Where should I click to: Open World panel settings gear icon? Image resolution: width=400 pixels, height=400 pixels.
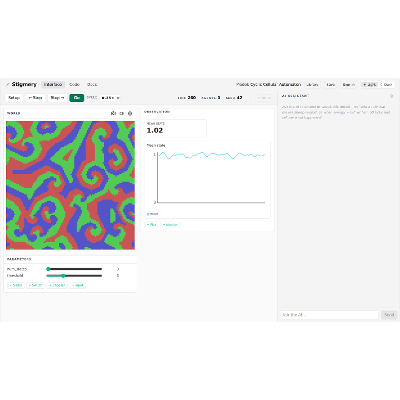coord(130,113)
